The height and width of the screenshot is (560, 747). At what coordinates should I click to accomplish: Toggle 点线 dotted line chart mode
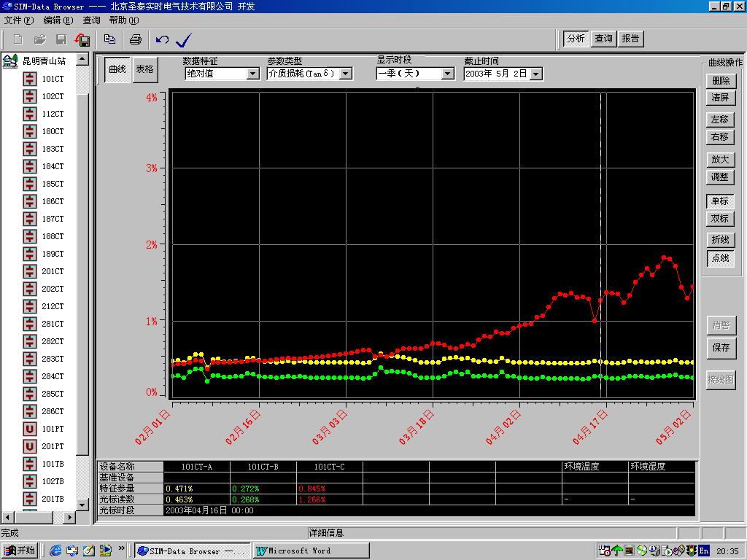pyautogui.click(x=720, y=257)
